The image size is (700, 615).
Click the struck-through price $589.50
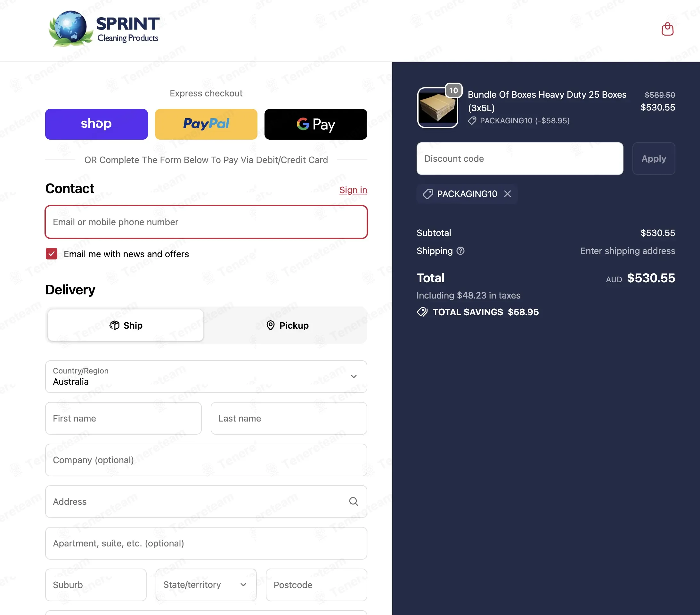coord(660,94)
